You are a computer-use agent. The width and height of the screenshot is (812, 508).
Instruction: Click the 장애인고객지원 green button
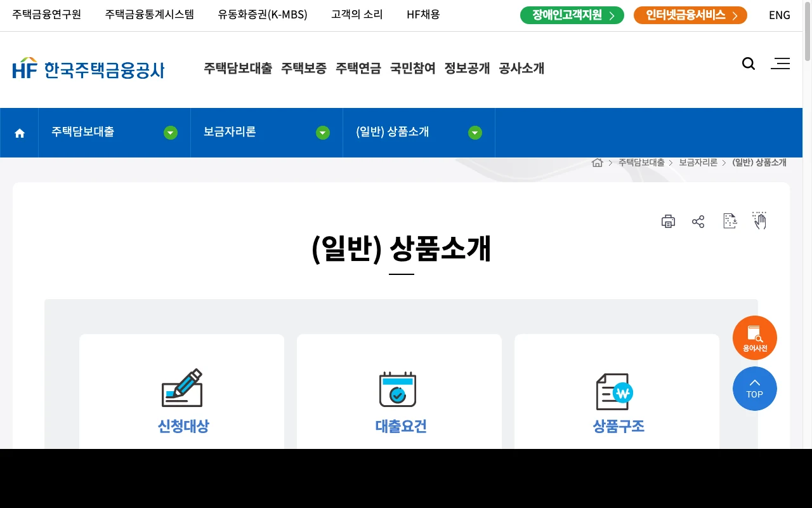pyautogui.click(x=572, y=15)
